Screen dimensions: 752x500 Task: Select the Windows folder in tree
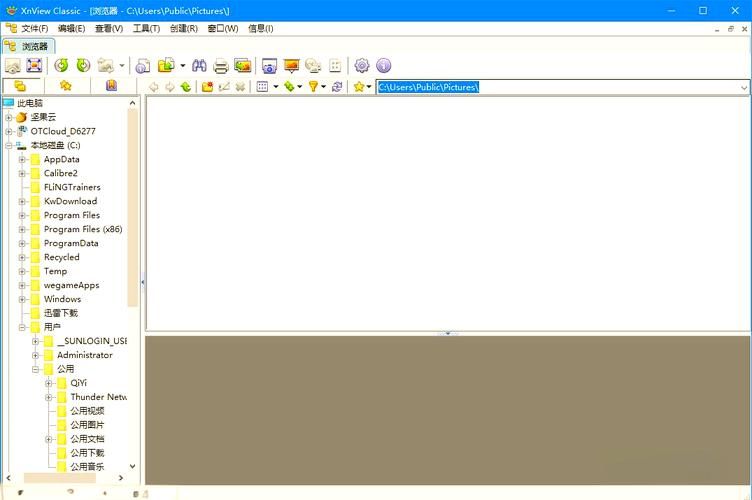(x=62, y=299)
